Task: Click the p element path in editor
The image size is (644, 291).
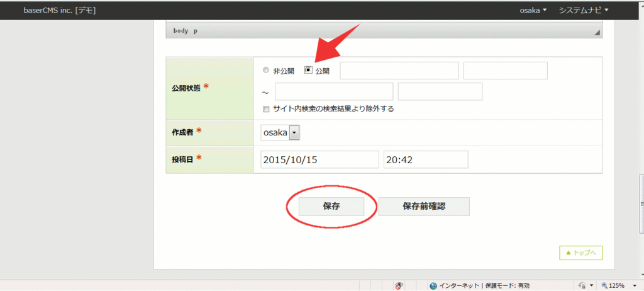Action: (x=196, y=31)
